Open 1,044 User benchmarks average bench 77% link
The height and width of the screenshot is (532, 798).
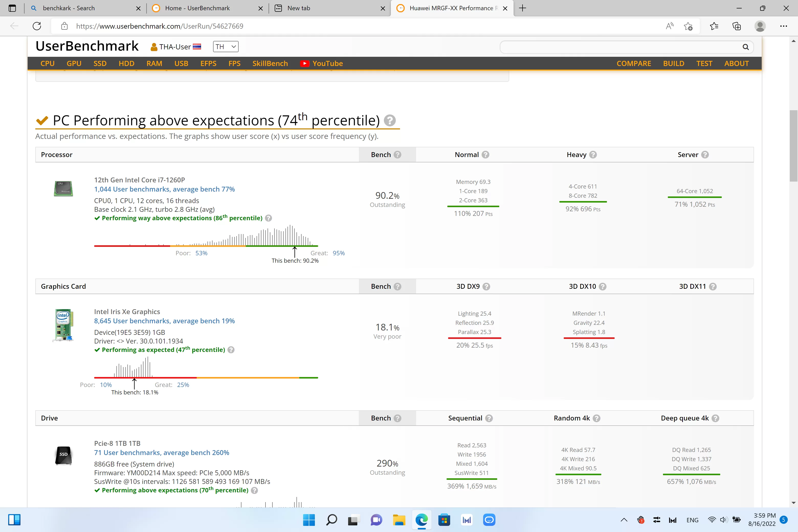[164, 189]
